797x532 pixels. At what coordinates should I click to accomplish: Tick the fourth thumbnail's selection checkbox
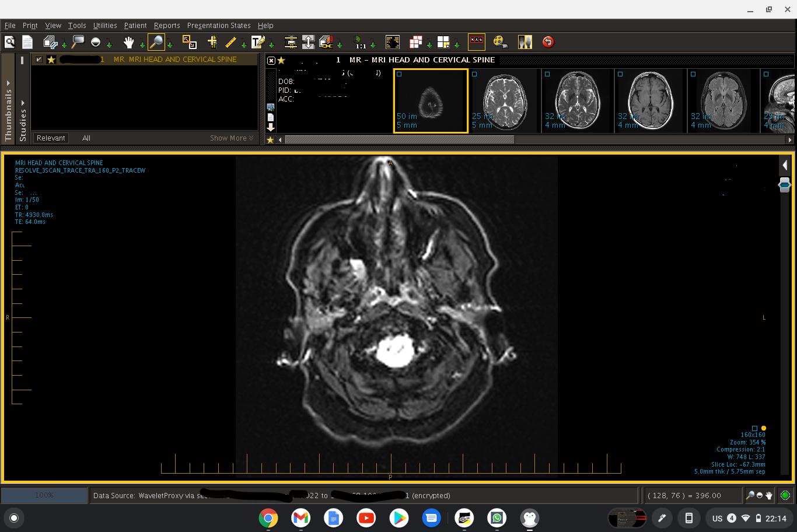click(x=620, y=75)
